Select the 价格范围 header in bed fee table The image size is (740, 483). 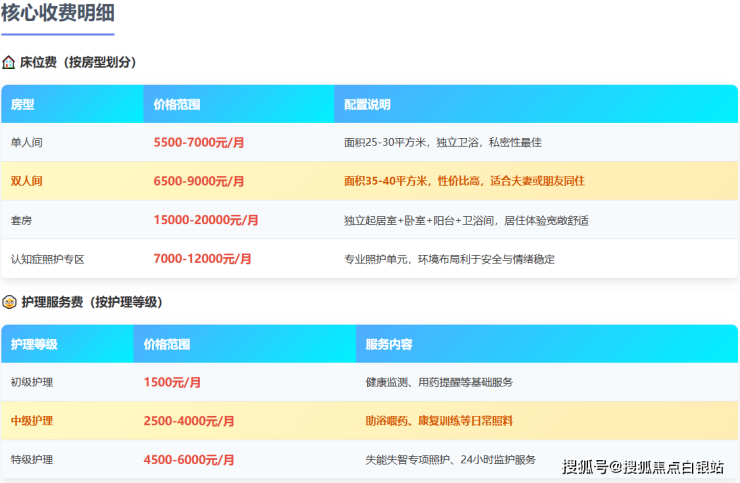177,104
